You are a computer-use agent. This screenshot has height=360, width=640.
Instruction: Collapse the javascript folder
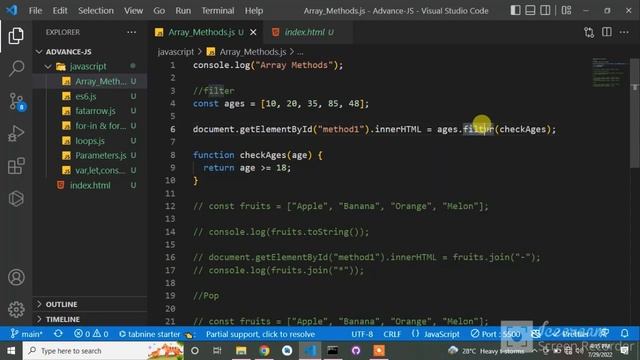(x=90, y=67)
